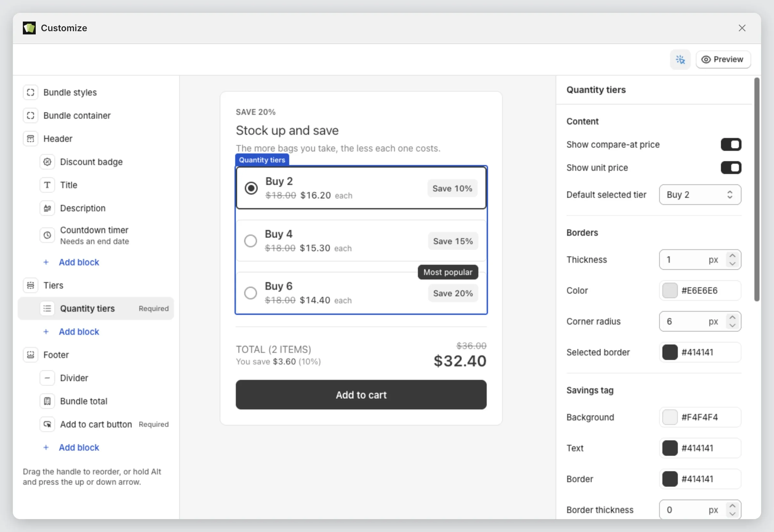Click the Title block T icon
This screenshot has height=532, width=774.
click(x=47, y=185)
